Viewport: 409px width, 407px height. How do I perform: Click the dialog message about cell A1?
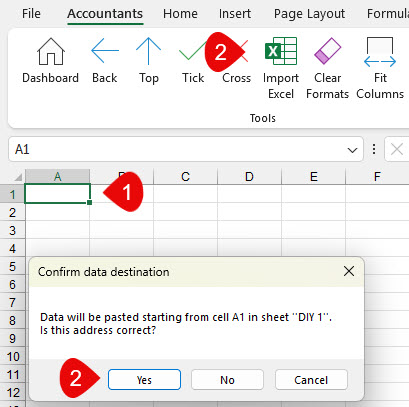click(x=186, y=323)
